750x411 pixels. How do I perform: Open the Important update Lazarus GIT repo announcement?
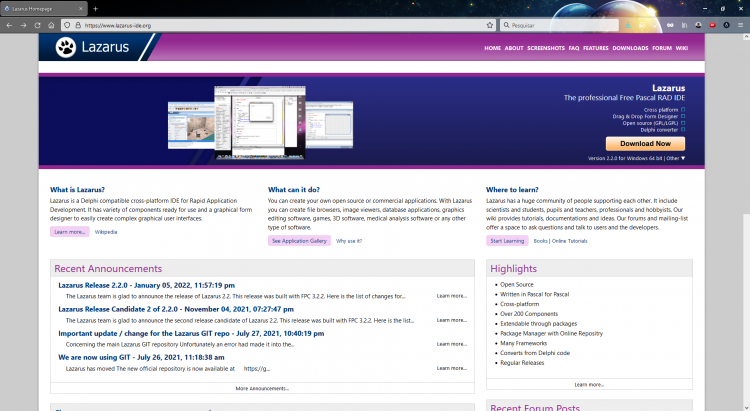point(191,333)
